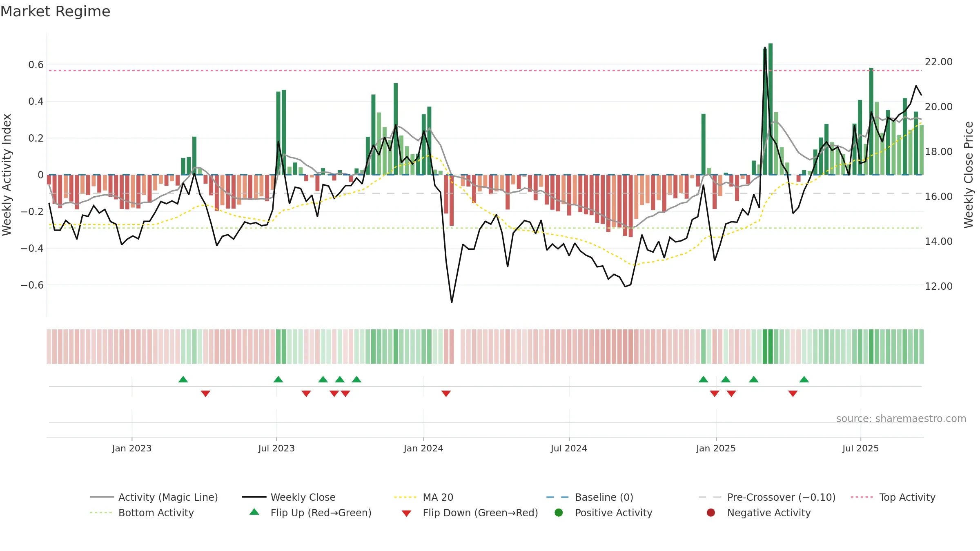Click the Weekly Close Price axis label

point(969,175)
